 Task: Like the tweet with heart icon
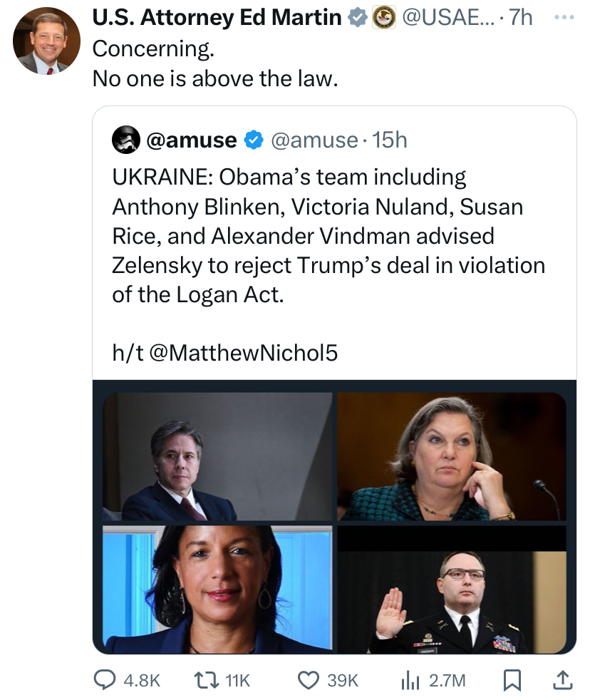click(309, 680)
